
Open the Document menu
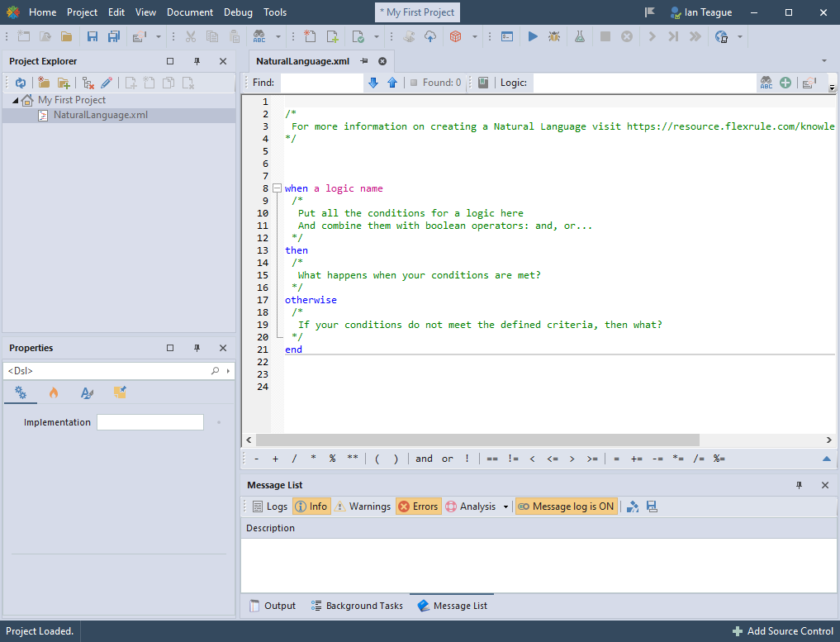pos(190,12)
